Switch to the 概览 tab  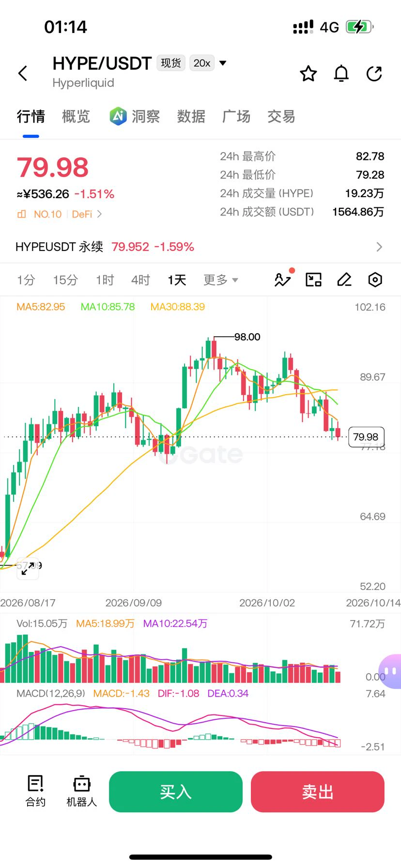[x=76, y=116]
